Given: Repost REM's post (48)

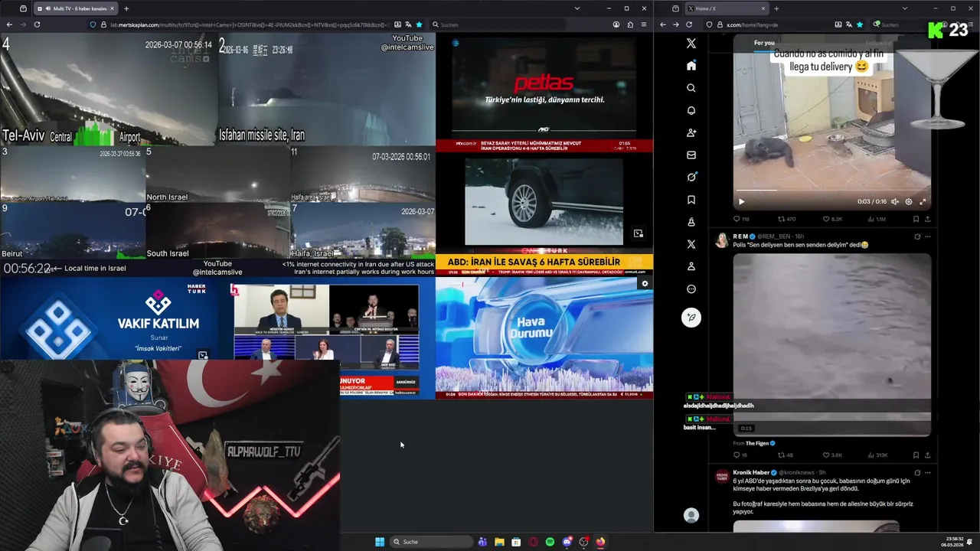Looking at the screenshot, I should click(x=786, y=455).
